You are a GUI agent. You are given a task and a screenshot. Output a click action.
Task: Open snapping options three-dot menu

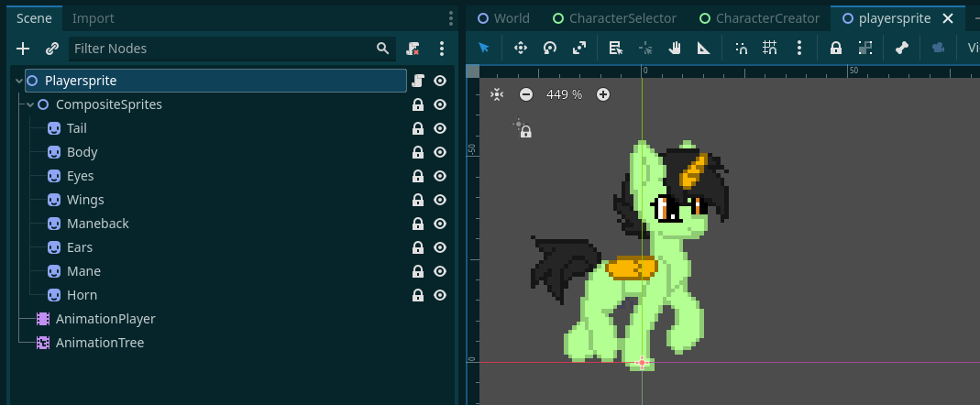tap(799, 48)
